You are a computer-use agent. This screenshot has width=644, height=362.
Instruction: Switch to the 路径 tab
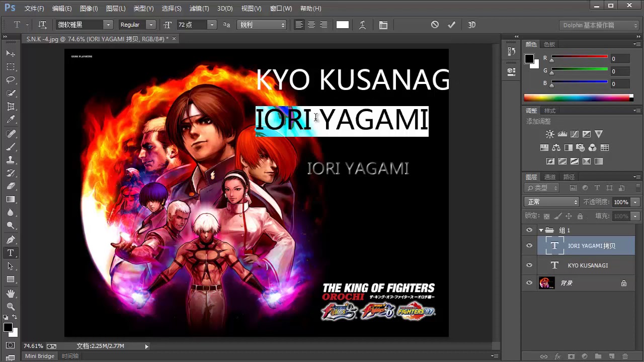569,177
